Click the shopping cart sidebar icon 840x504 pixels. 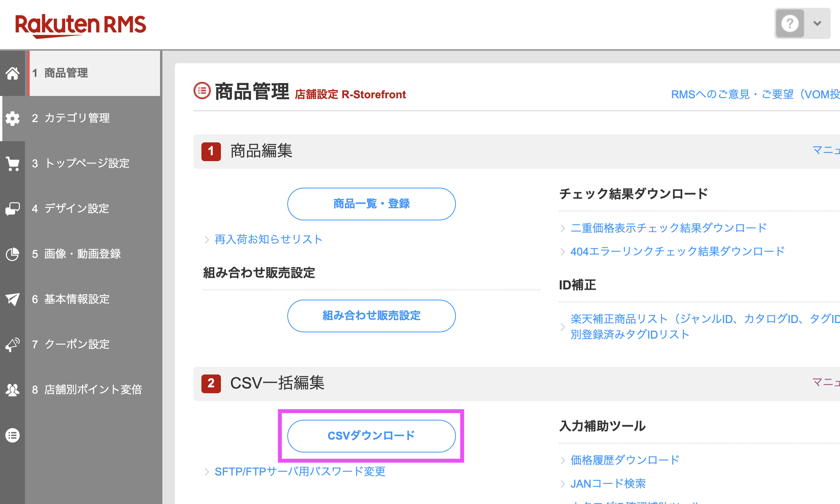coord(12,163)
